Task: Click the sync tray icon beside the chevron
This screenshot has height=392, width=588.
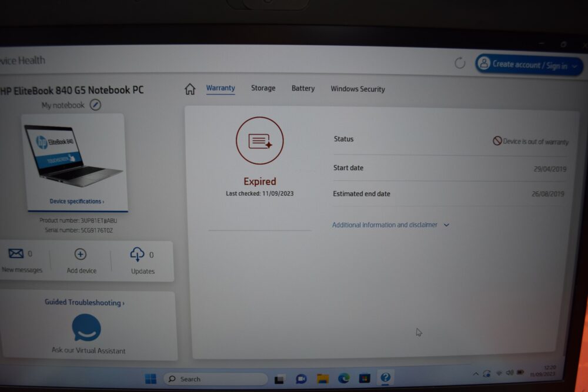Action: point(487,373)
